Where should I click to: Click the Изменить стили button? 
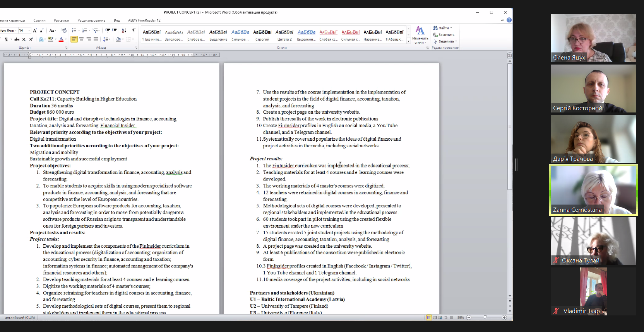420,35
